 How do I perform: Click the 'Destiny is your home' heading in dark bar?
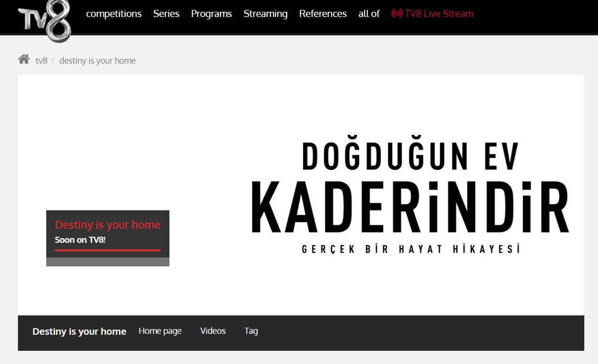click(x=79, y=331)
